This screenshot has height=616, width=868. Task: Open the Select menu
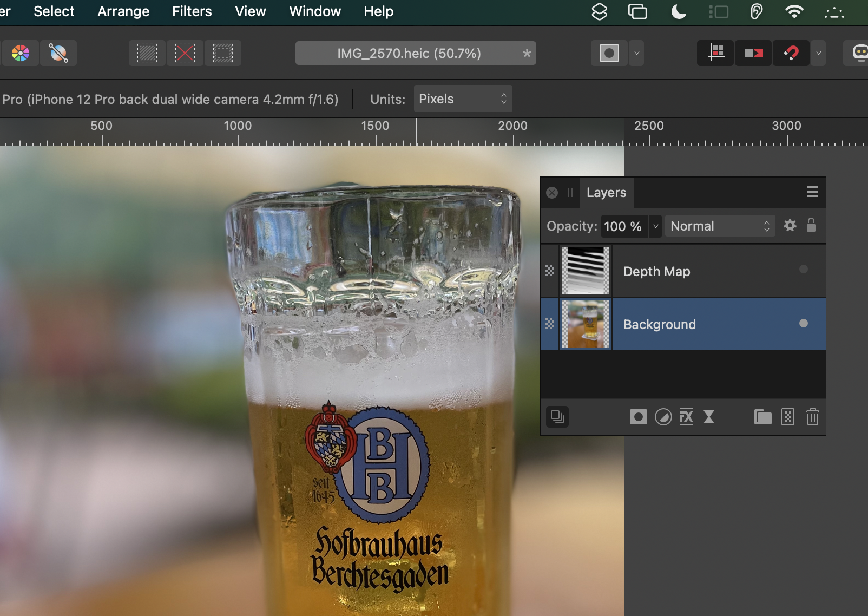click(54, 11)
